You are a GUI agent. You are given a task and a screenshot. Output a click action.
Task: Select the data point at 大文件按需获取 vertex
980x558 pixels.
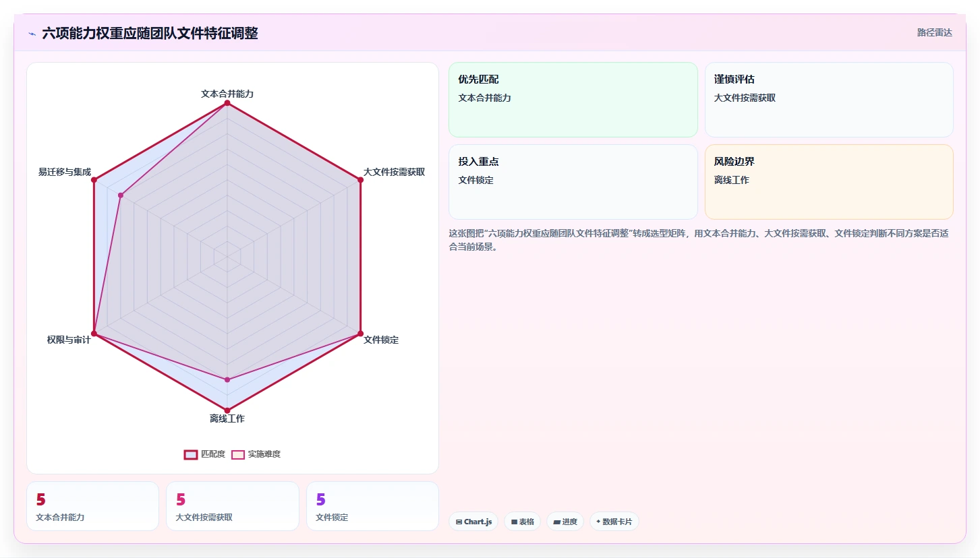[x=360, y=180]
